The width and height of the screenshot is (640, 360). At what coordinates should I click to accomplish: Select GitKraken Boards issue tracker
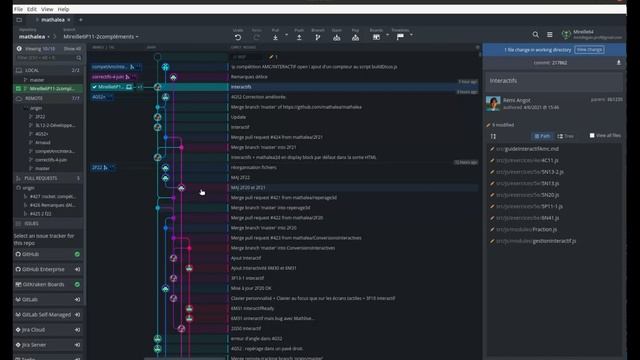click(48, 284)
